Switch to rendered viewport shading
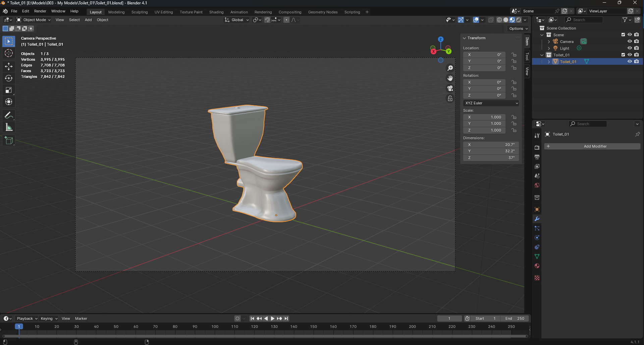This screenshot has height=345, width=644. (519, 20)
